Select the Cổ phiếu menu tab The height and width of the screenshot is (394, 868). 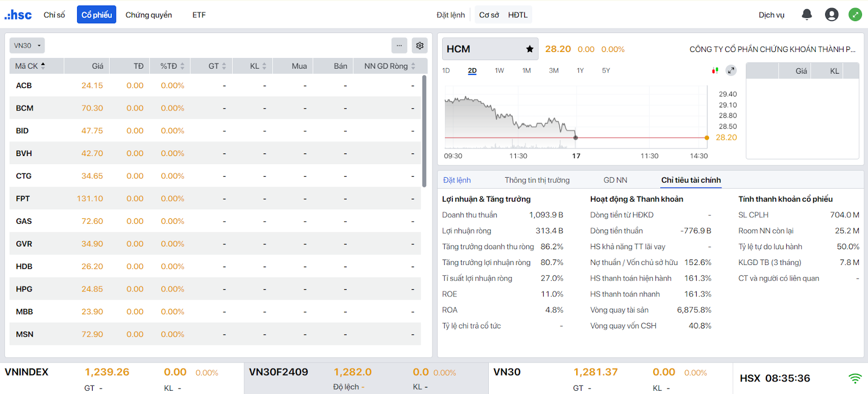click(97, 15)
